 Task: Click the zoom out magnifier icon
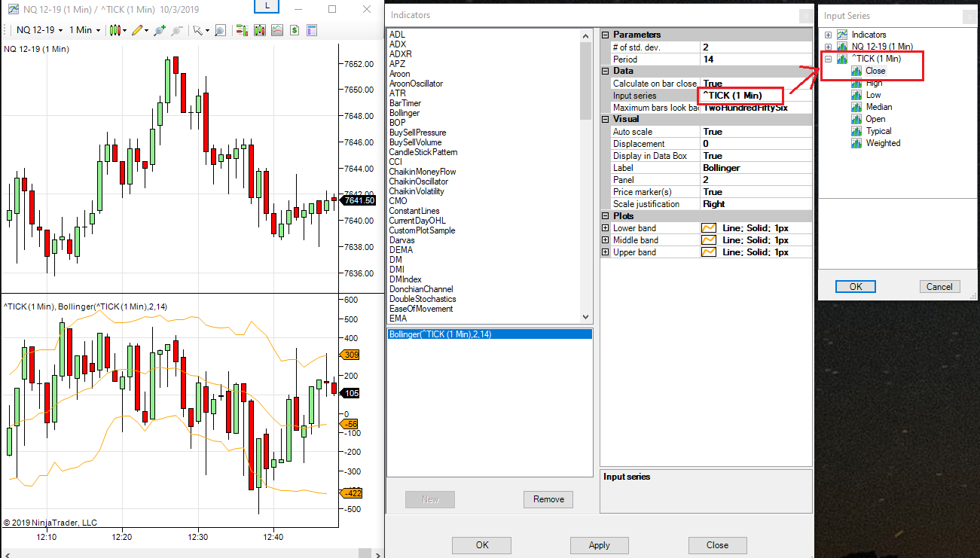tap(177, 30)
